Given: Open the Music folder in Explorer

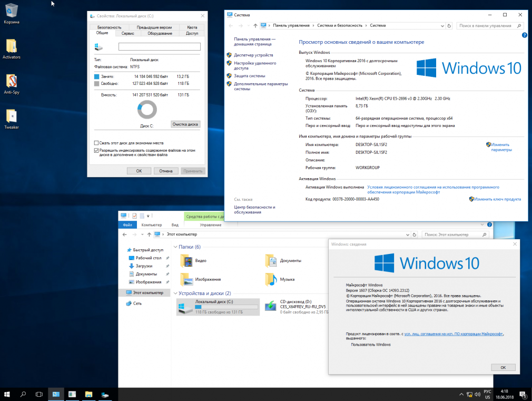Looking at the screenshot, I should [280, 279].
